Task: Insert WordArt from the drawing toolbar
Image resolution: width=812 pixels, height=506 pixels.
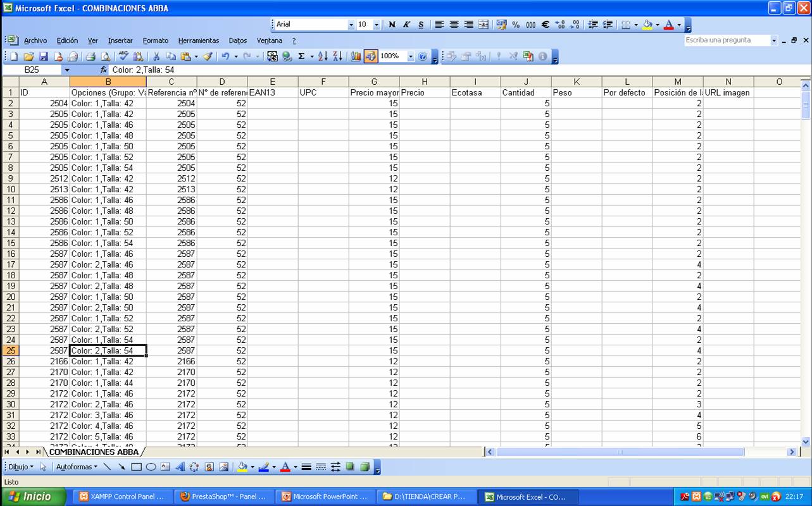Action: point(180,467)
